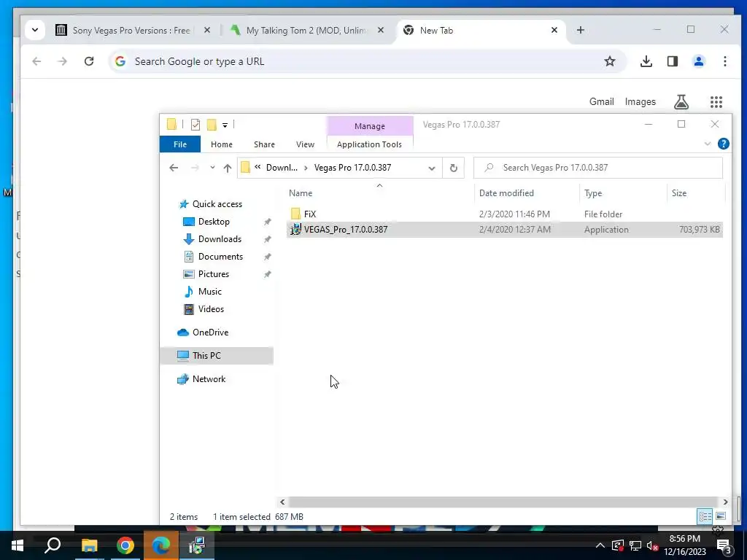Open Music in navigation pane
747x560 pixels.
pyautogui.click(x=209, y=292)
